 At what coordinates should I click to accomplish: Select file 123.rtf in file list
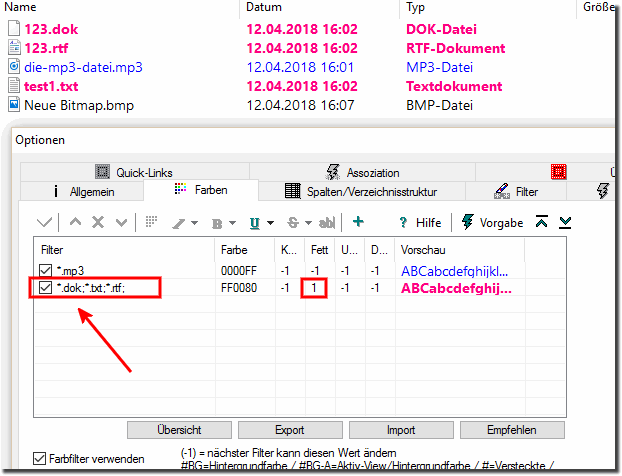click(46, 48)
